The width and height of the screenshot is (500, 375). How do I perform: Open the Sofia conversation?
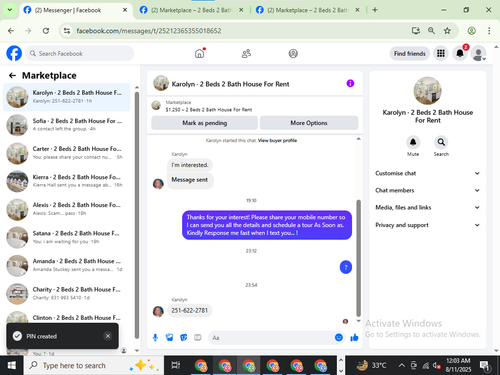(x=67, y=125)
